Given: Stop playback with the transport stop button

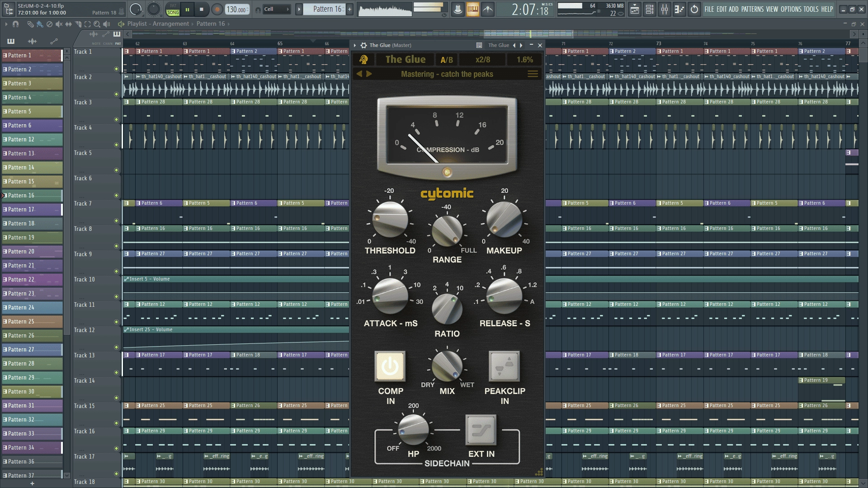Looking at the screenshot, I should coord(202,9).
